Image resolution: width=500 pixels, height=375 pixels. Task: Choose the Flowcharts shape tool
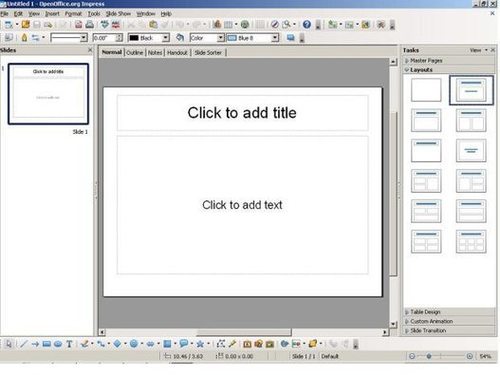[167, 344]
